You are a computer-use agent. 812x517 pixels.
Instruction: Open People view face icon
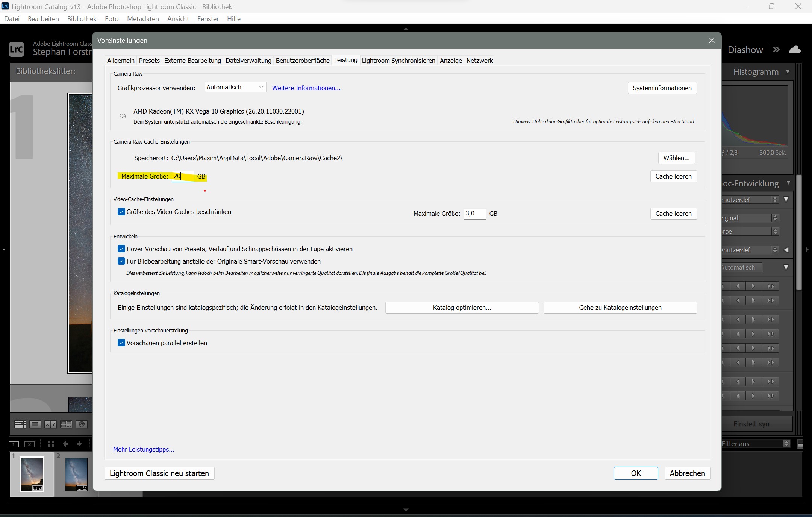pyautogui.click(x=82, y=424)
